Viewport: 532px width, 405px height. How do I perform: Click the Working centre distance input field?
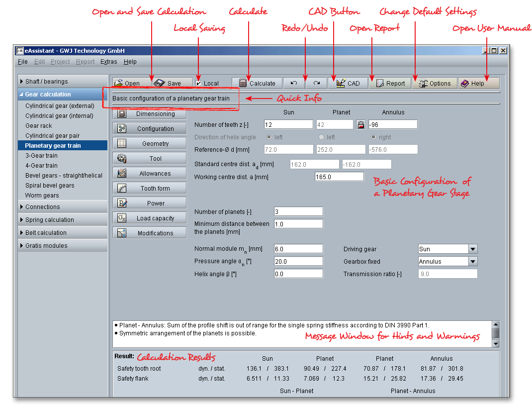339,177
